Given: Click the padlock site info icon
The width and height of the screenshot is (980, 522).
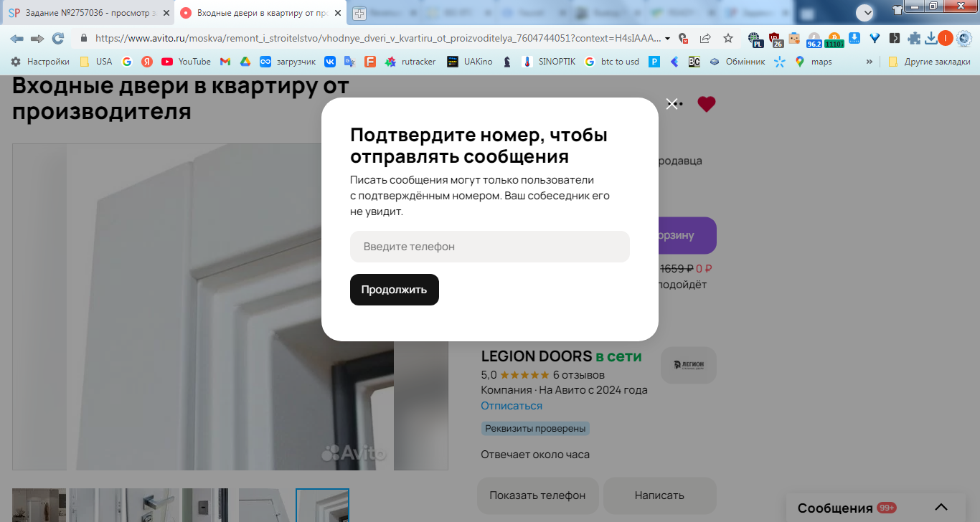Looking at the screenshot, I should 84,39.
